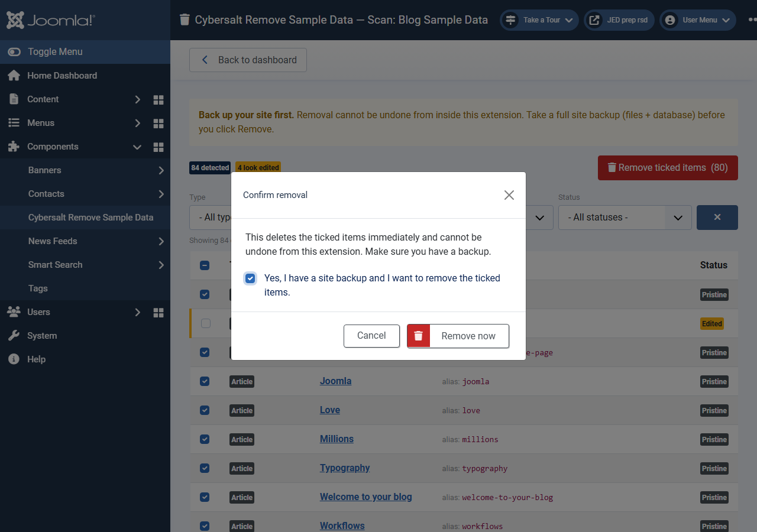Open the JED prep rsd site link
Viewport: 757px width, 532px height.
[619, 20]
